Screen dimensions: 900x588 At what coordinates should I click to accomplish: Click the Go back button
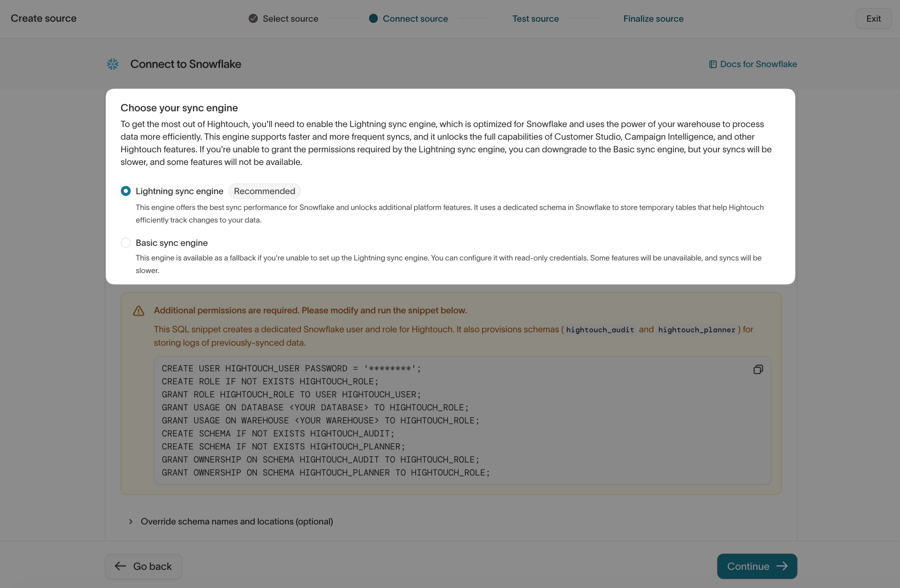pos(144,566)
